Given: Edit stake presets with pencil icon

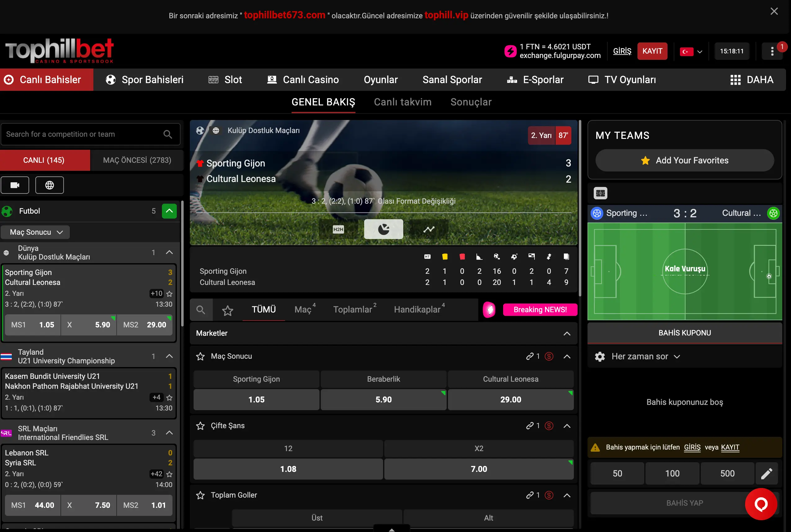Looking at the screenshot, I should tap(767, 474).
